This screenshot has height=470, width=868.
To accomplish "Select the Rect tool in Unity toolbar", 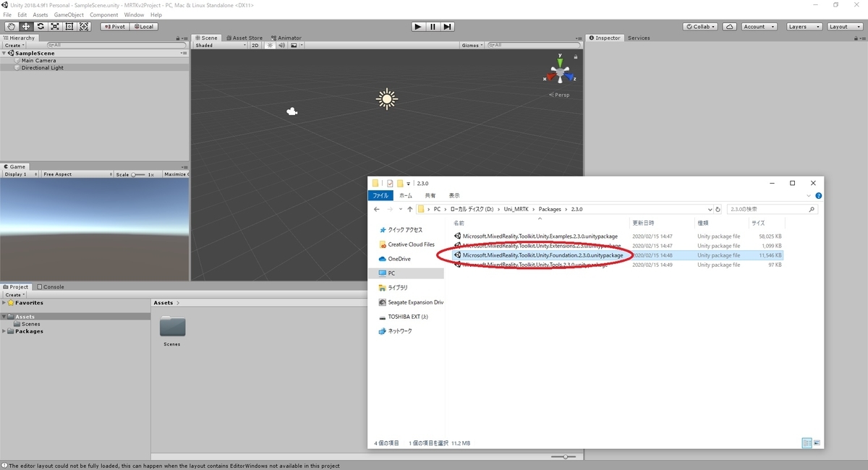I will point(69,27).
